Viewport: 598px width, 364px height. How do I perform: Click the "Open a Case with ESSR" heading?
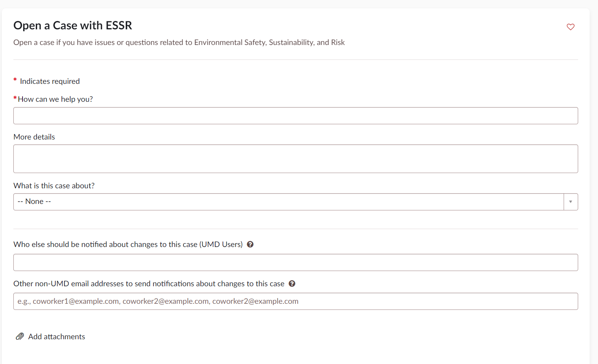coord(73,26)
